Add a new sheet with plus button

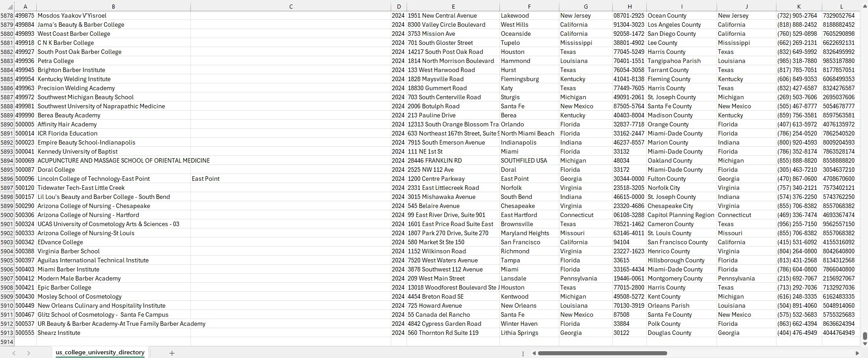point(172,353)
